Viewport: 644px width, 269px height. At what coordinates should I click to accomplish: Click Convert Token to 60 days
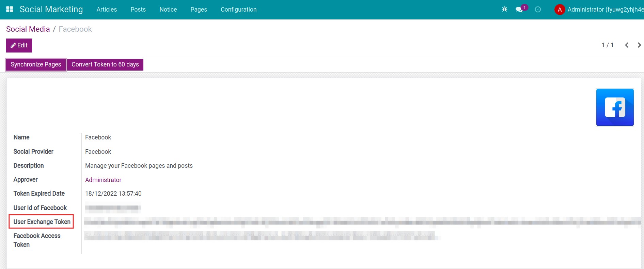[105, 64]
